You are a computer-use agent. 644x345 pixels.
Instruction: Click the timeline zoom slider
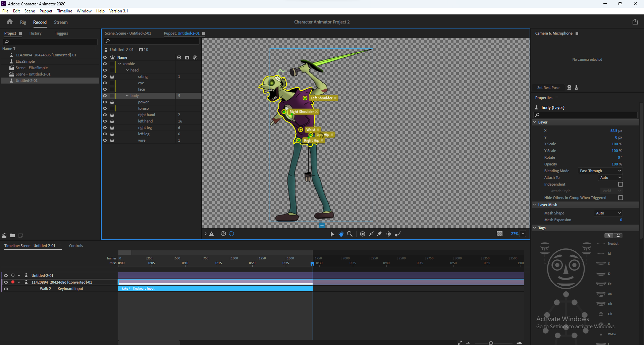pyautogui.click(x=491, y=343)
